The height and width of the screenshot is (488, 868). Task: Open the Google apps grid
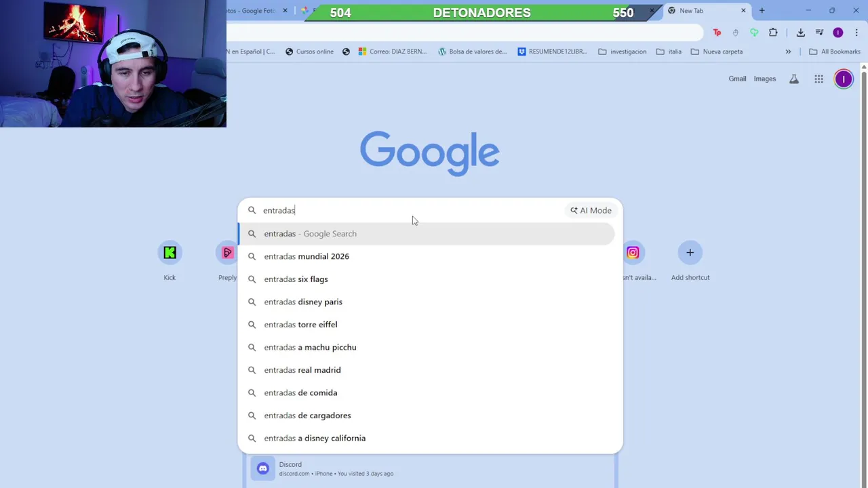(818, 79)
